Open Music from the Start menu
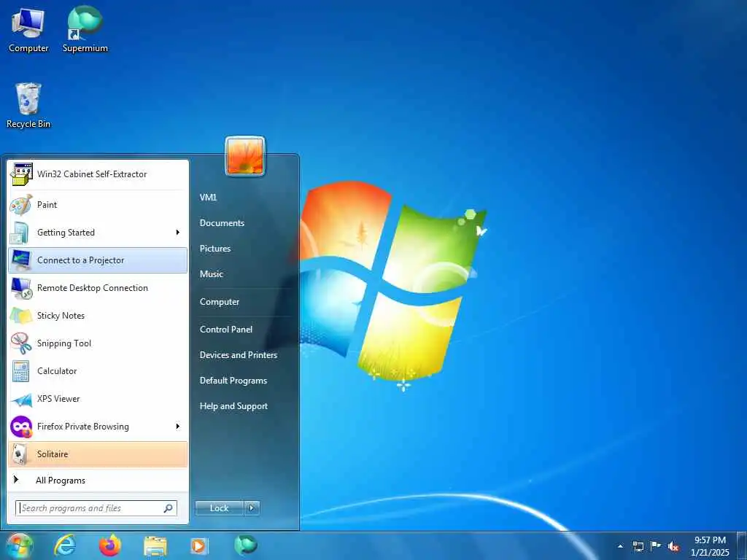Image resolution: width=747 pixels, height=560 pixels. point(211,274)
